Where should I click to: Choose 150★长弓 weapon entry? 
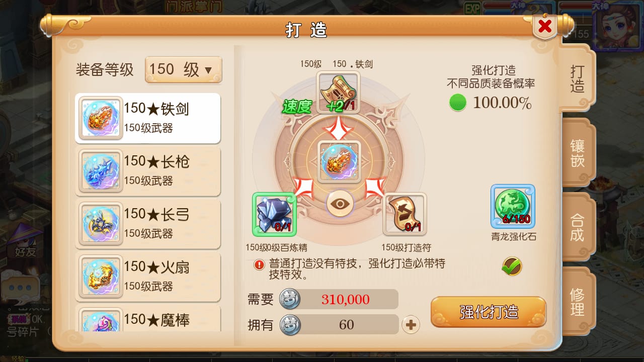click(x=148, y=224)
